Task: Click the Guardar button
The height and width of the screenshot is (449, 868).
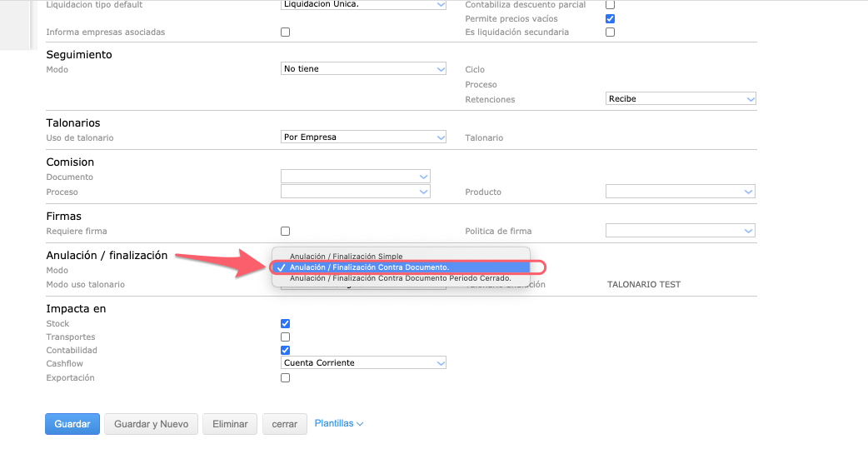Action: pyautogui.click(x=72, y=424)
